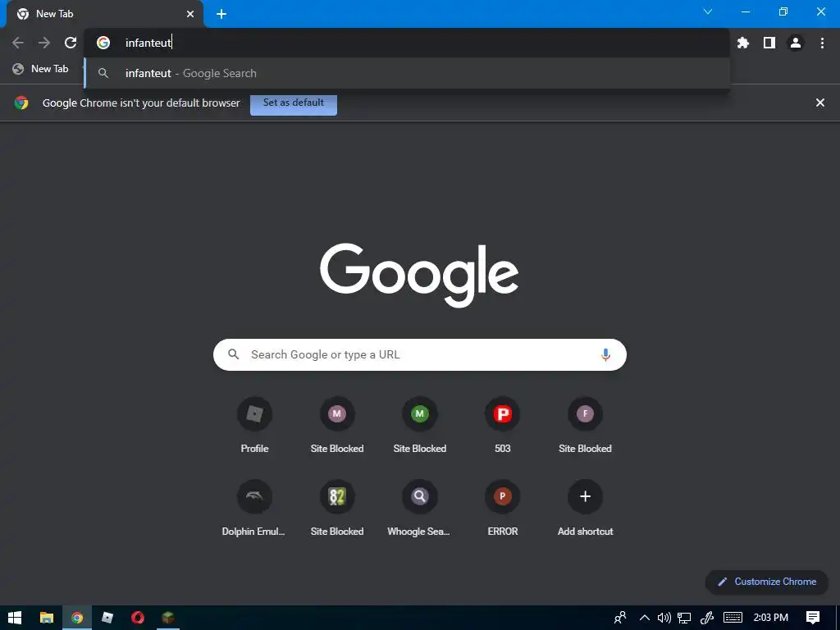Viewport: 840px width, 630px height.
Task: Open the Windows Start menu
Action: tap(15, 618)
